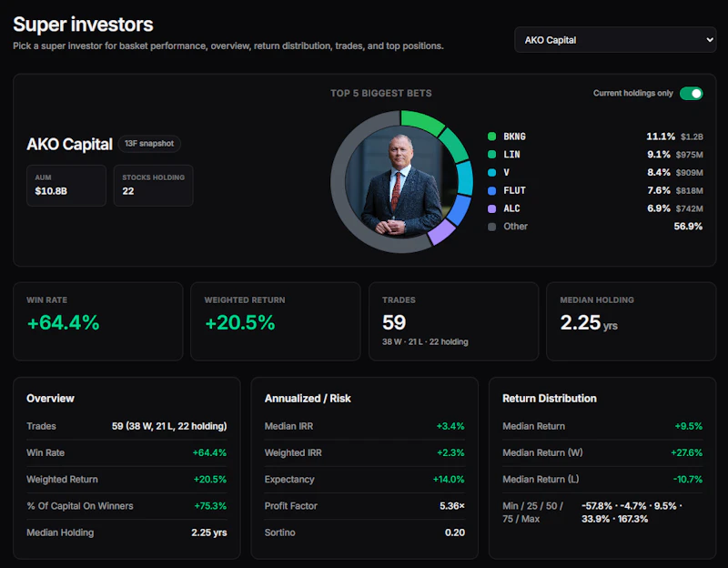This screenshot has width=728, height=568.
Task: Click the Sortino 0.20 value
Action: tap(454, 532)
